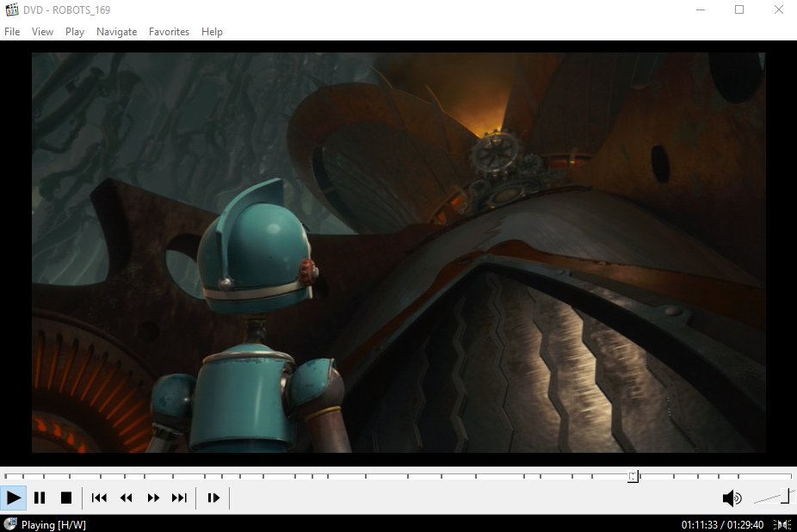Image resolution: width=797 pixels, height=532 pixels.
Task: Click the audio channels indicator in the status bar
Action: [x=782, y=524]
